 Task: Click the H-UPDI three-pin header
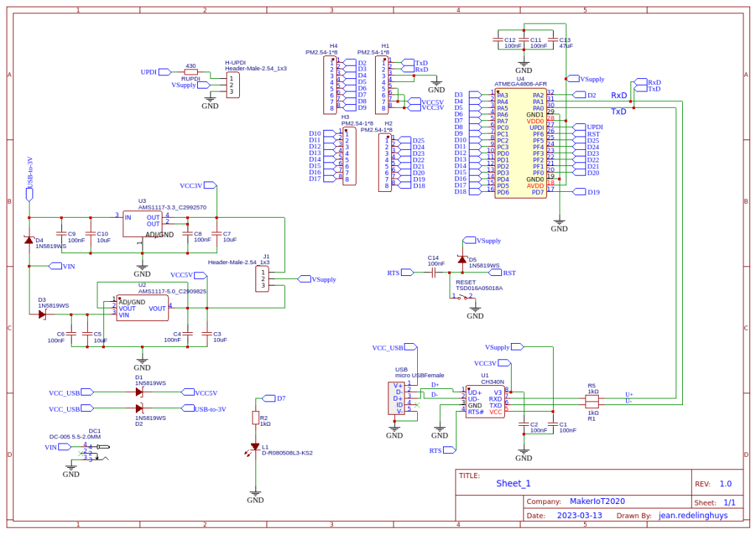[233, 86]
